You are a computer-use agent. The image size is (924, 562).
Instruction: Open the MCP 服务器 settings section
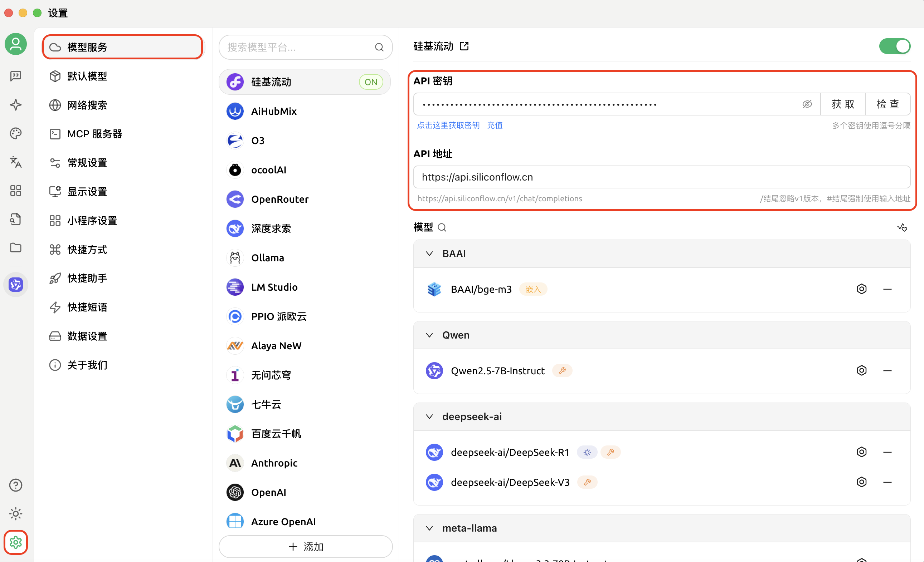94,134
